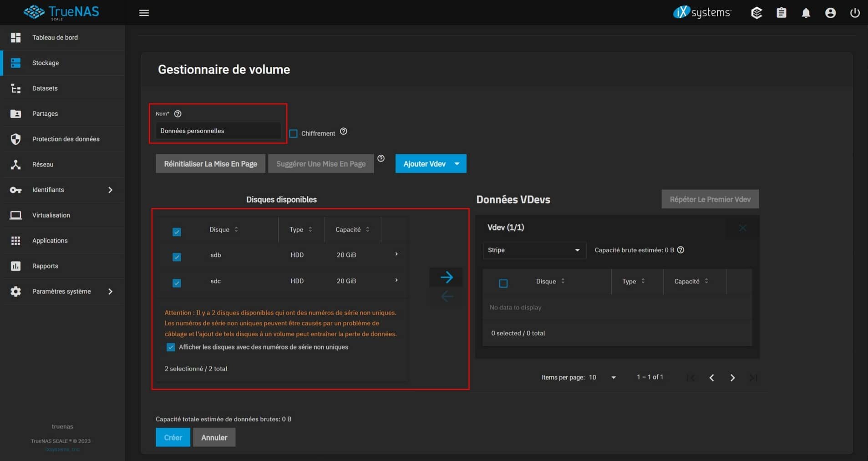Click the Nom input field

click(218, 131)
